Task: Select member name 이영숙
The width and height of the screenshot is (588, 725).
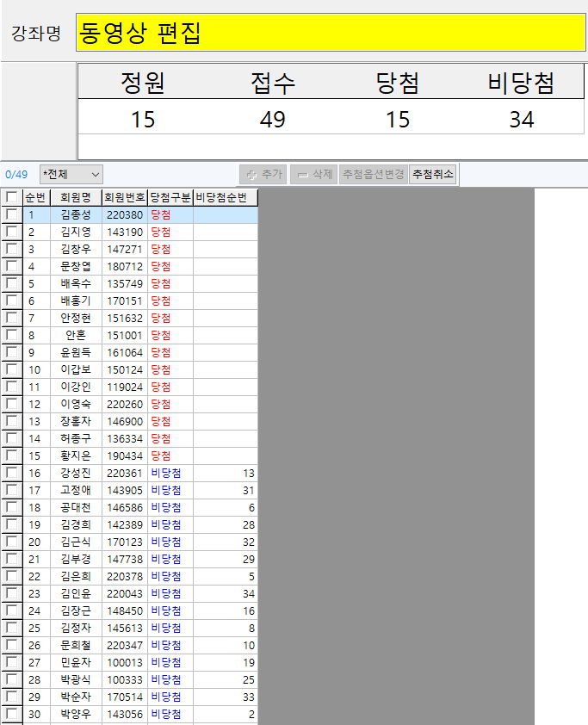Action: pyautogui.click(x=76, y=404)
